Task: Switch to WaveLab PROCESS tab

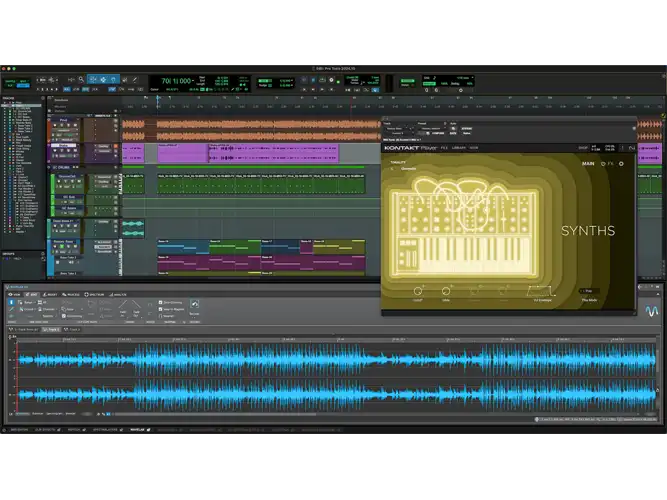Action: coord(71,294)
